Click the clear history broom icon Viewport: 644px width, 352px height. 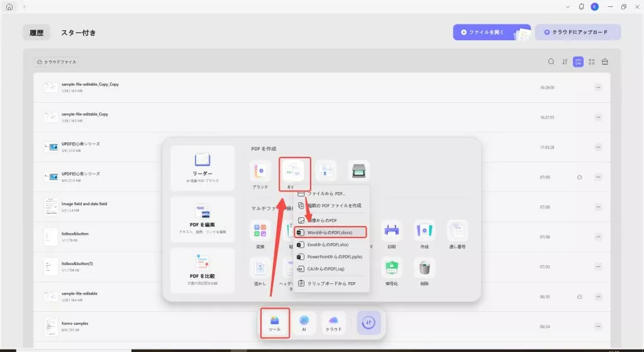605,62
